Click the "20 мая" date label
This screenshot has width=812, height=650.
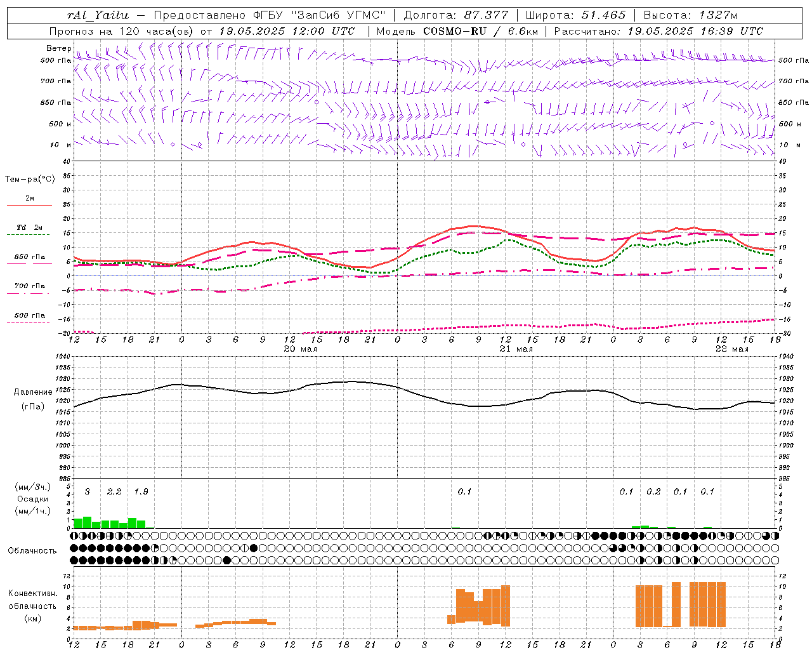point(301,349)
